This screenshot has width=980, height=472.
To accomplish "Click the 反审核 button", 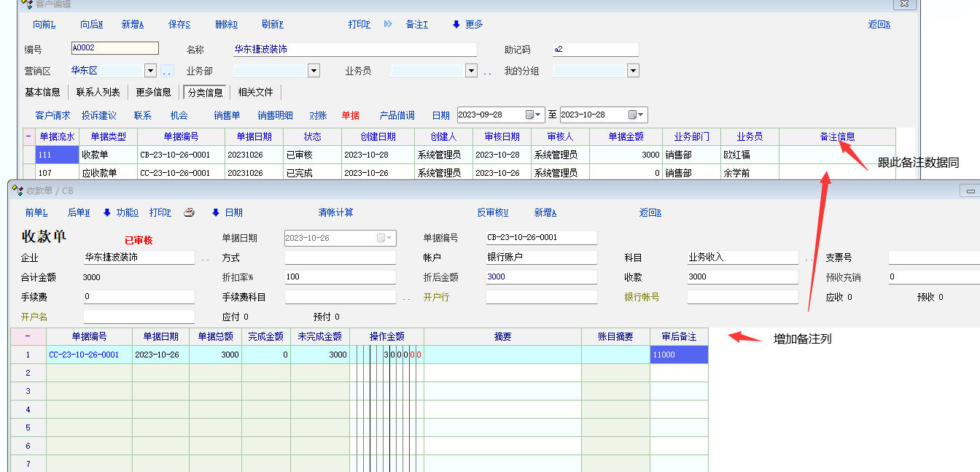I will point(492,213).
